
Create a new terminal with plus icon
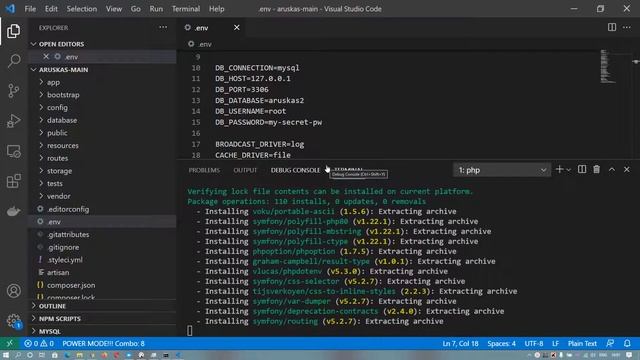(559, 169)
